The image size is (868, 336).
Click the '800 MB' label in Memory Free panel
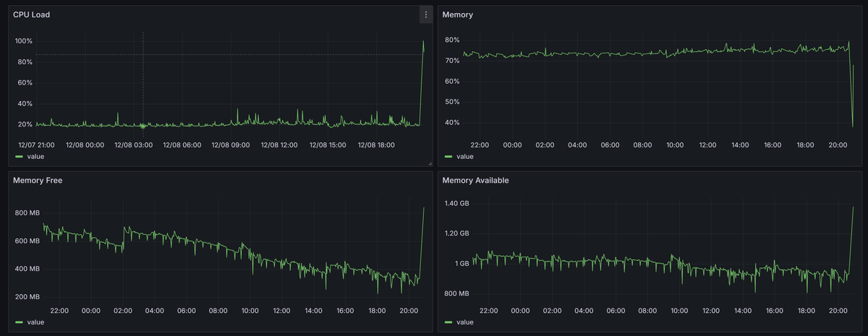click(27, 213)
